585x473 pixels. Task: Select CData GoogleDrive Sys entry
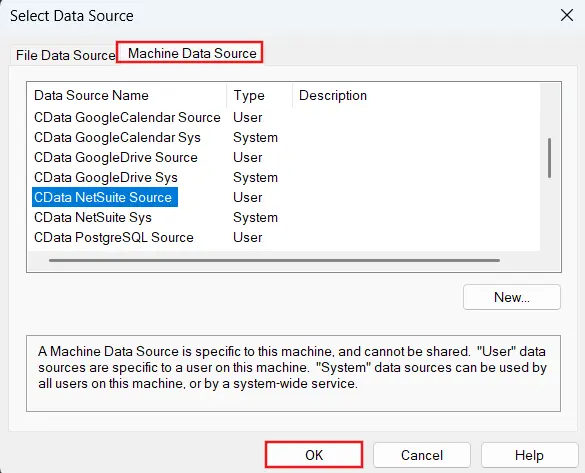coord(106,178)
